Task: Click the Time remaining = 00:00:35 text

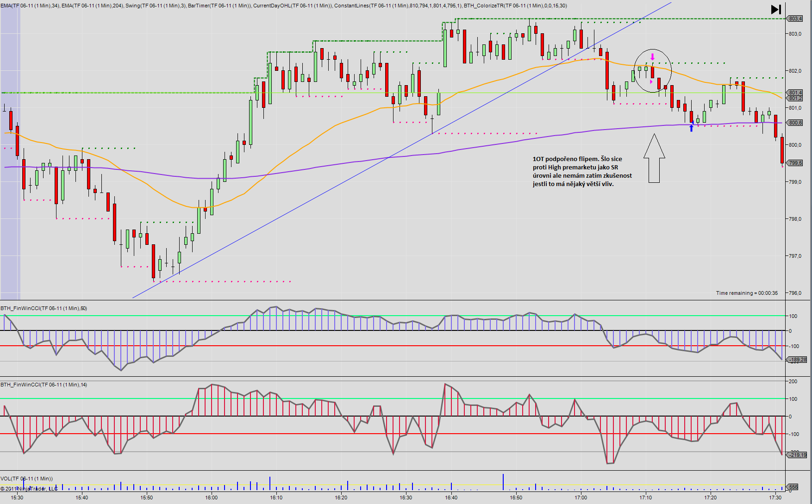Action: point(747,293)
